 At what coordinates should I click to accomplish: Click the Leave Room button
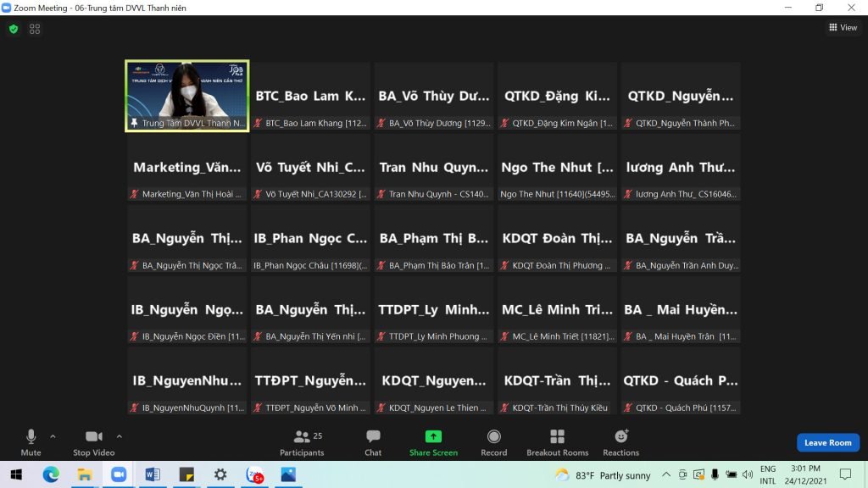point(827,442)
